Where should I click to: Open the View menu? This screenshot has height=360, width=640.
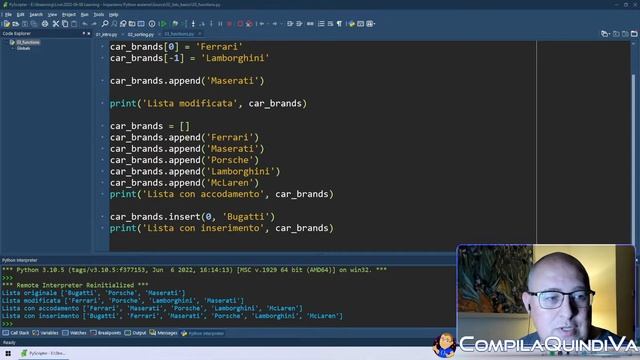click(x=52, y=14)
